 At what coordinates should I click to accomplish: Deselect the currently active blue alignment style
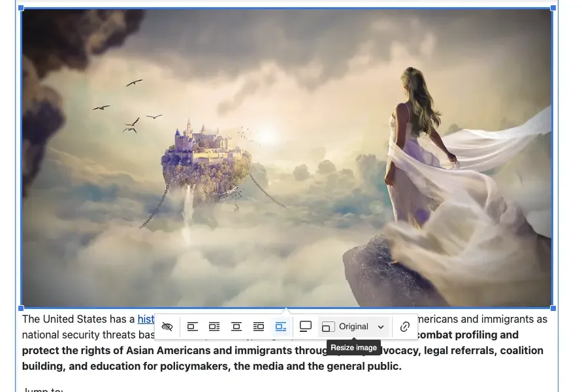click(281, 327)
